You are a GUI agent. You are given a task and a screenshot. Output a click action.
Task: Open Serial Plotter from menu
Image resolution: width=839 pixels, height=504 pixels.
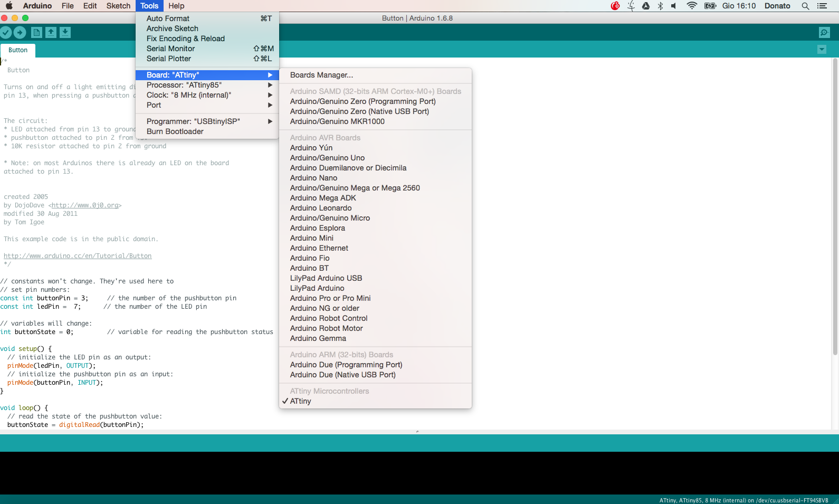pyautogui.click(x=207, y=59)
